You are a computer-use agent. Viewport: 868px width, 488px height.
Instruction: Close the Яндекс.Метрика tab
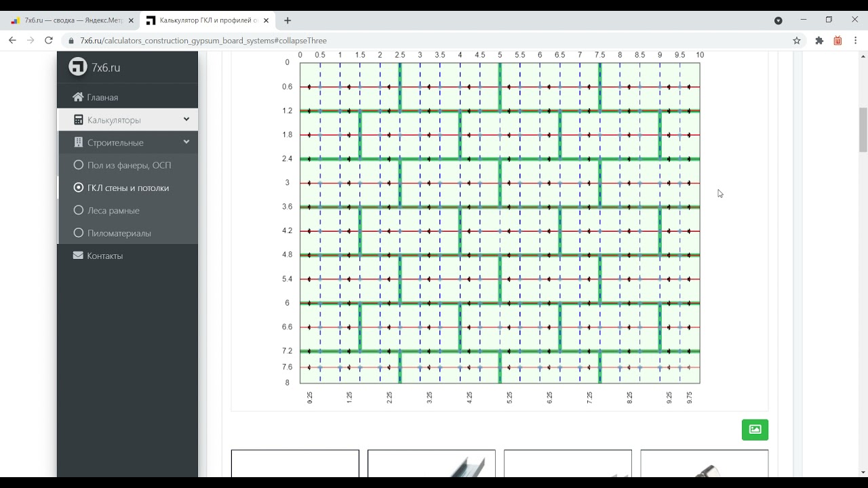131,20
